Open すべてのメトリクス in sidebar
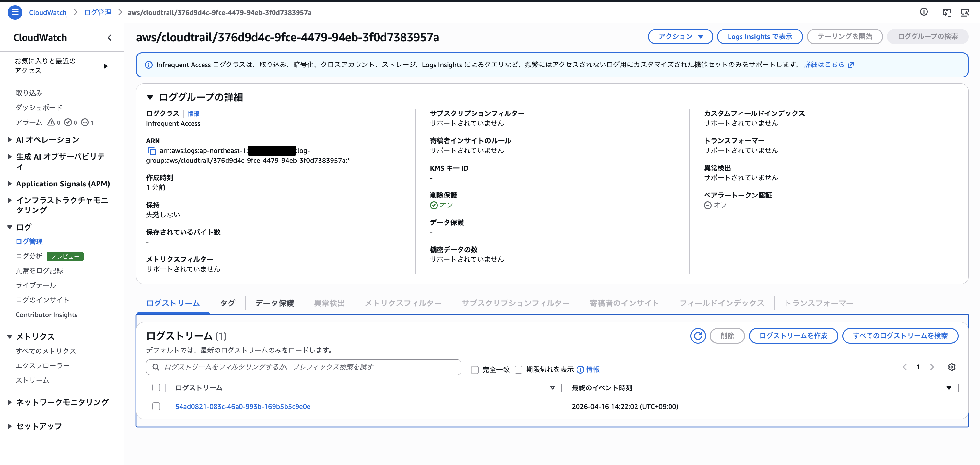This screenshot has height=465, width=980. [x=46, y=351]
